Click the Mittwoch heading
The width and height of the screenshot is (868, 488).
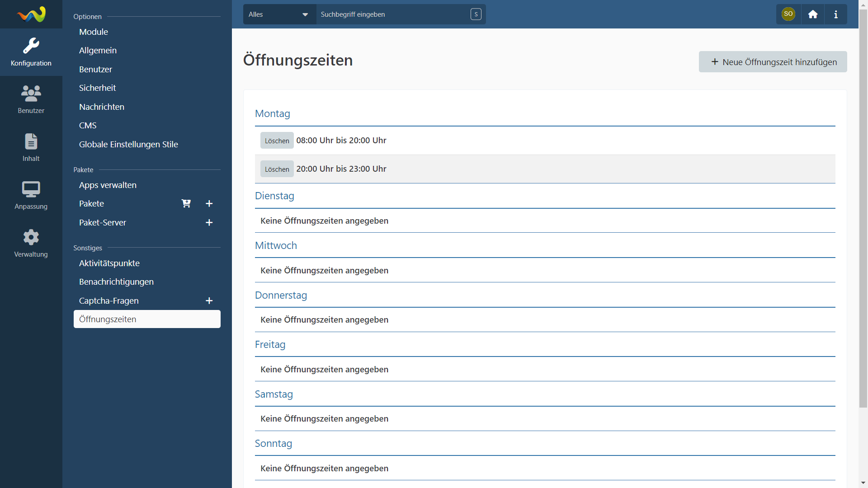(276, 246)
